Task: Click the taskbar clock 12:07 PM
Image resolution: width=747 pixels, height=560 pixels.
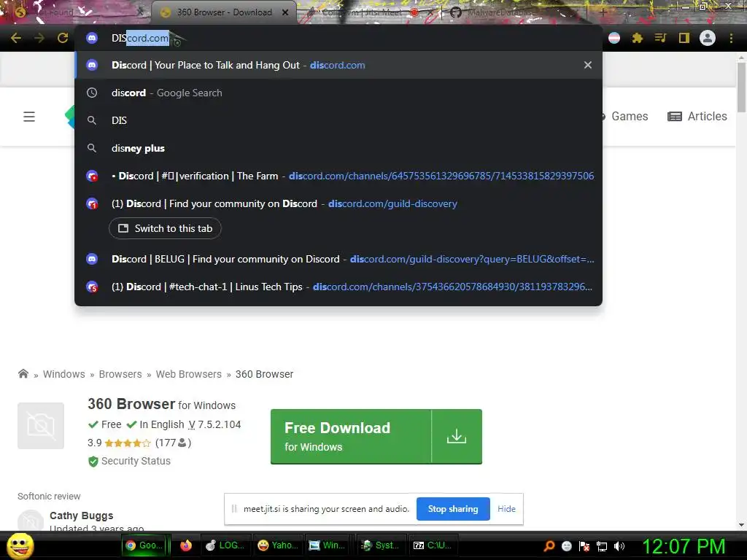Action: tap(684, 546)
